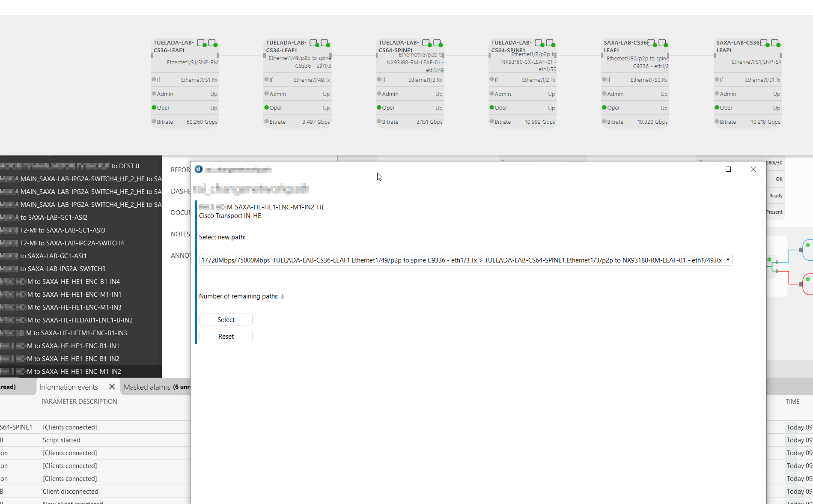
Task: Click 'Client disconnected' event row
Action: point(95,491)
